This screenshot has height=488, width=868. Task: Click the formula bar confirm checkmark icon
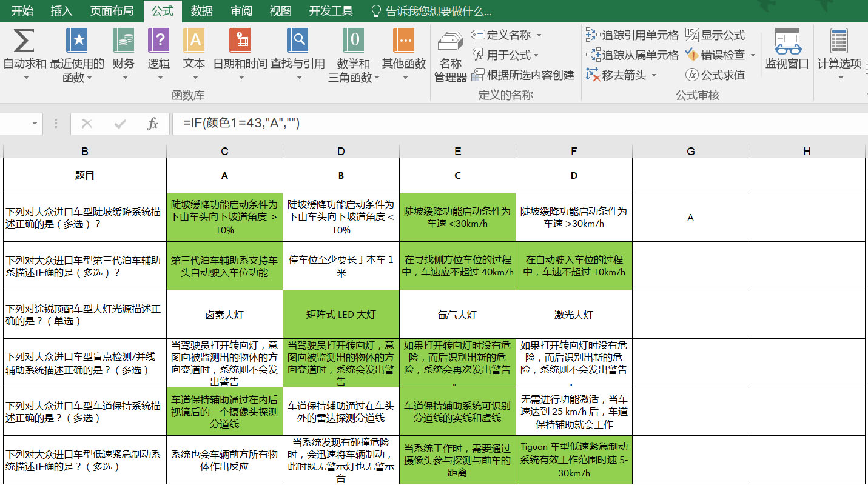click(x=119, y=124)
